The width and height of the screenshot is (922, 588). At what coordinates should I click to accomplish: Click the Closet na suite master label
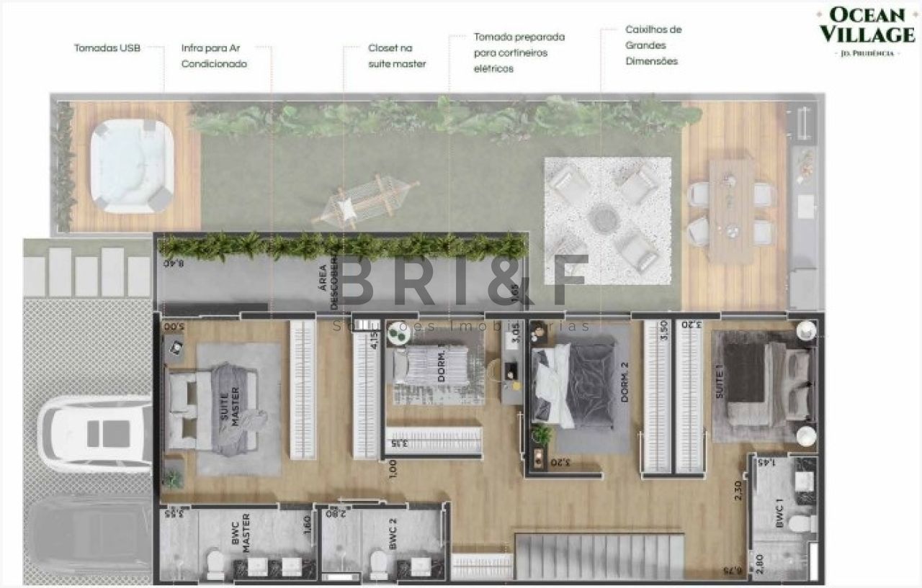(x=397, y=56)
